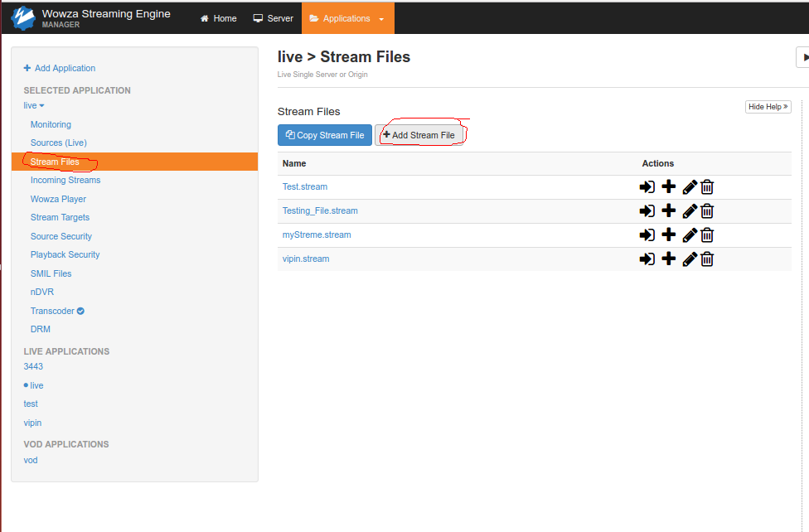Open DRM sidebar item
Viewport: 809px width, 532px height.
click(x=41, y=329)
